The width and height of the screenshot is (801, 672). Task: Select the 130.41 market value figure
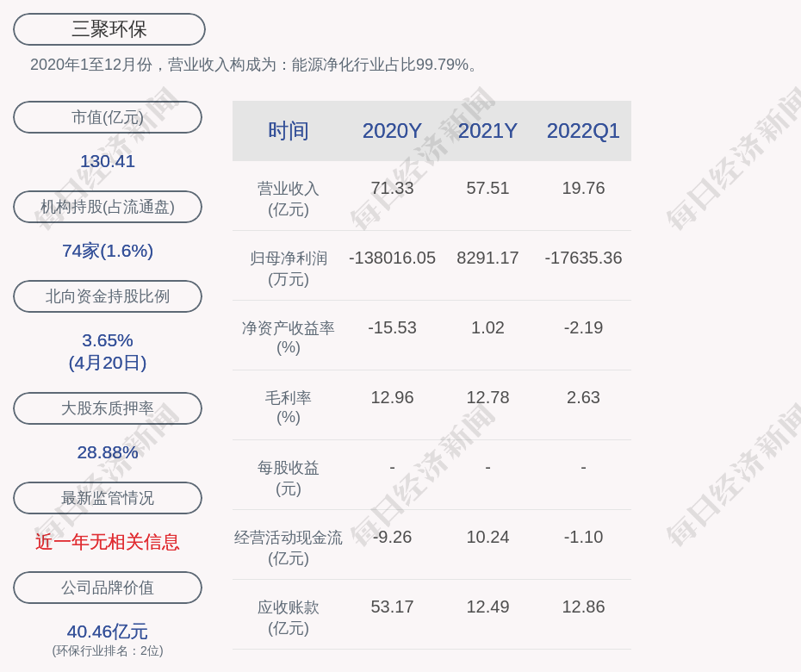108,161
